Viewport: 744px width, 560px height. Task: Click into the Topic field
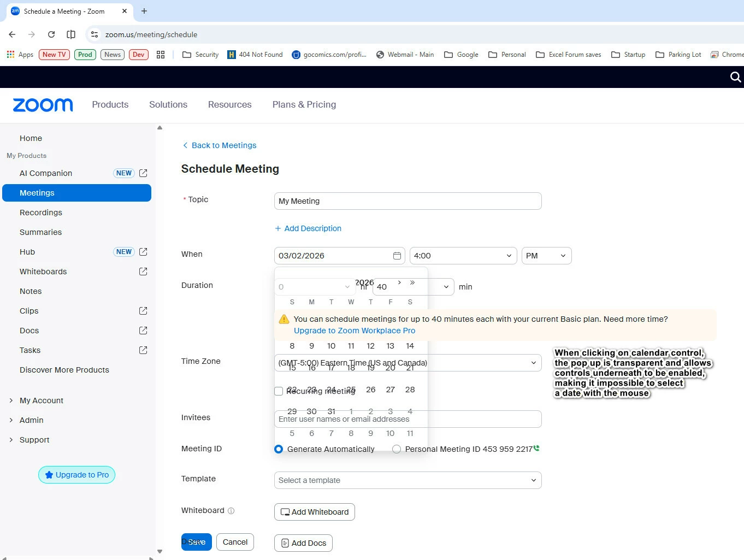[408, 201]
